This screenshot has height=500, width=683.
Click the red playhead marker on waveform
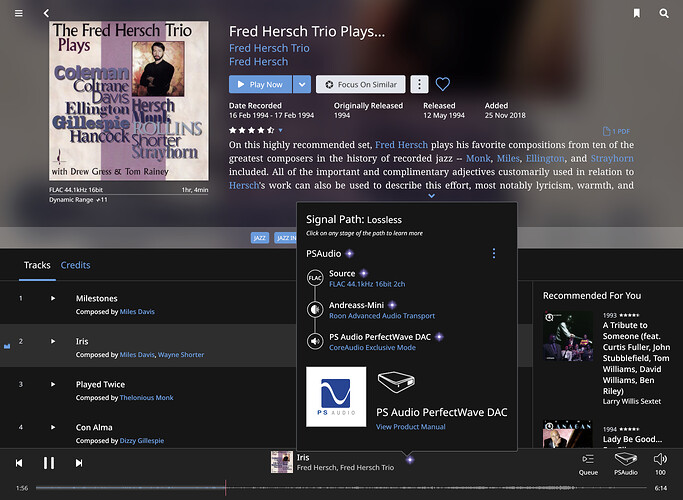225,488
